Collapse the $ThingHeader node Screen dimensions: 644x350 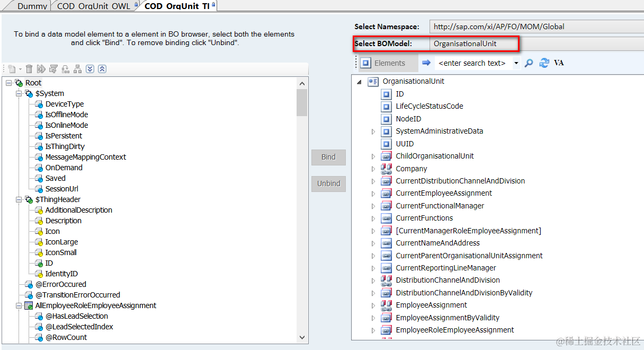point(19,199)
